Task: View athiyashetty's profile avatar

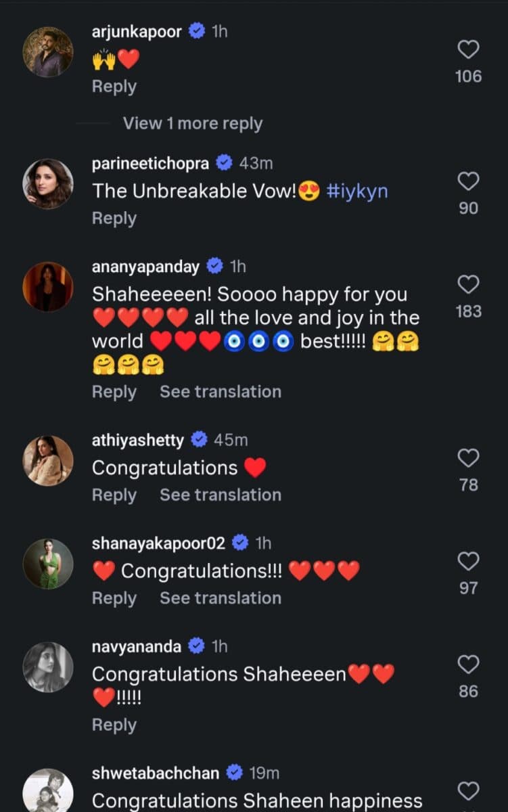Action: coord(48,460)
